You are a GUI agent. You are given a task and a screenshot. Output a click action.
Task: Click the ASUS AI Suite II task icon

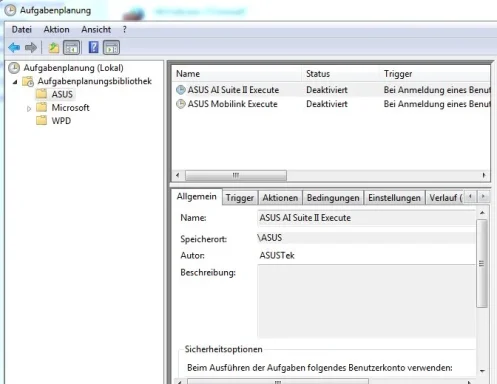180,90
